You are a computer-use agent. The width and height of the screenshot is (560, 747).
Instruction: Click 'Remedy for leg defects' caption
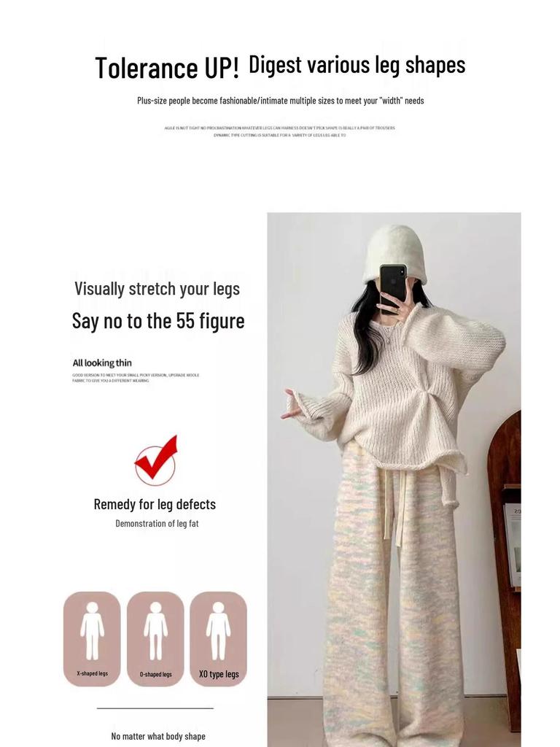(155, 504)
